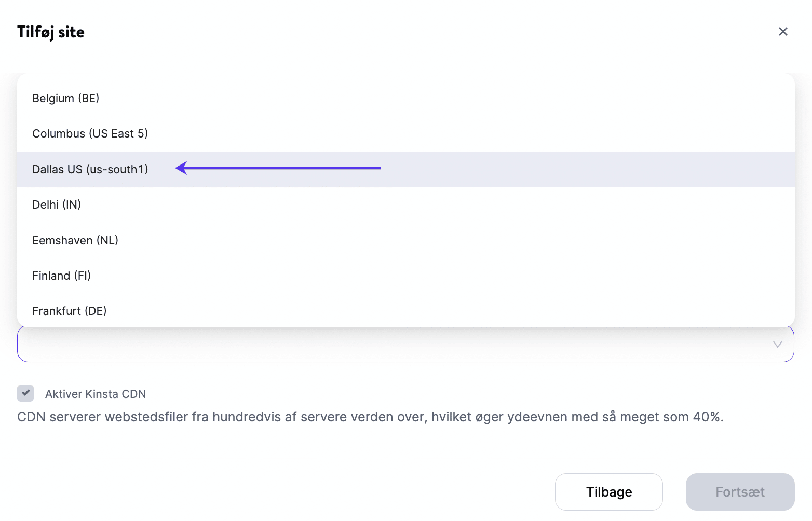The image size is (812, 521).
Task: Select Delhi (IN) data center
Action: point(57,204)
